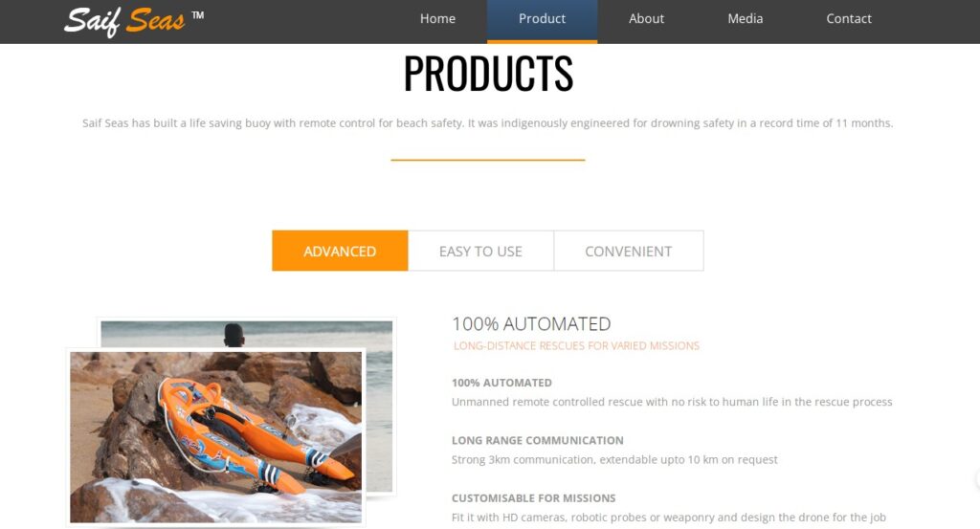This screenshot has height=529, width=980.
Task: Click the 100% AUTOMATED section title
Action: click(x=531, y=323)
